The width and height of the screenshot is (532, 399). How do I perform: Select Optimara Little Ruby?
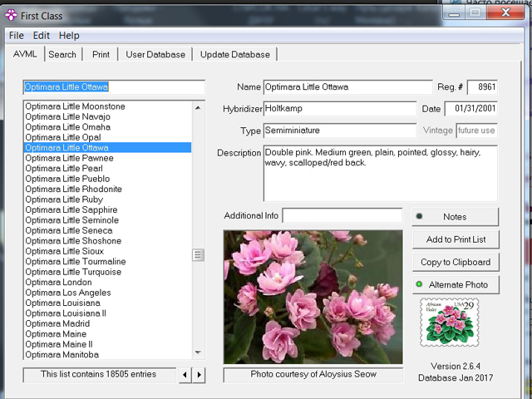pyautogui.click(x=108, y=199)
